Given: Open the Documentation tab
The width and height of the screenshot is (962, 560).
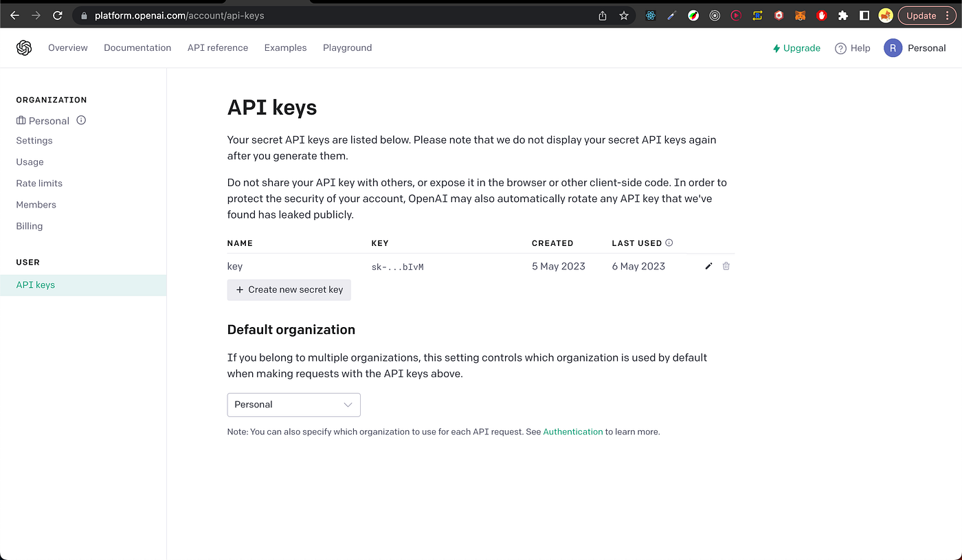Looking at the screenshot, I should (137, 47).
